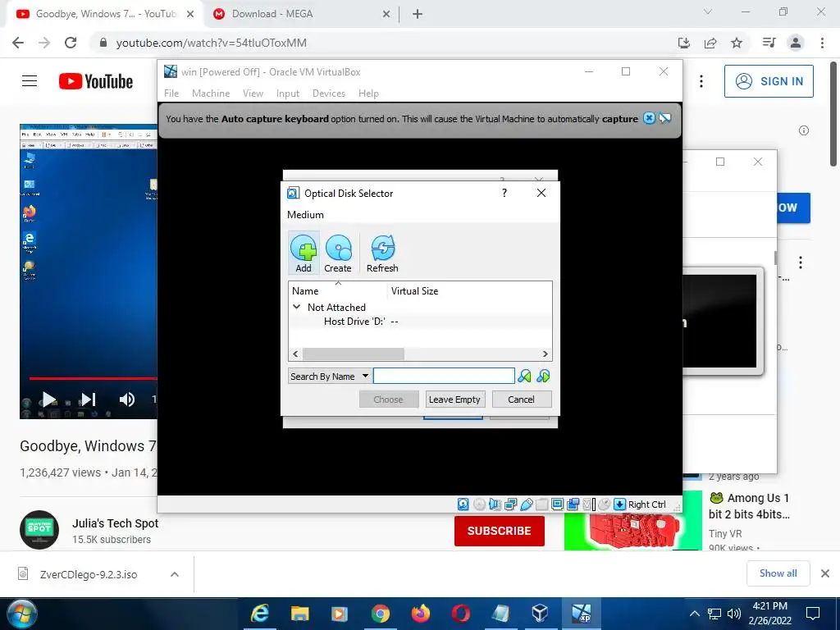The image size is (840, 630).
Task: Open Chrome media controls icon
Action: point(769,43)
